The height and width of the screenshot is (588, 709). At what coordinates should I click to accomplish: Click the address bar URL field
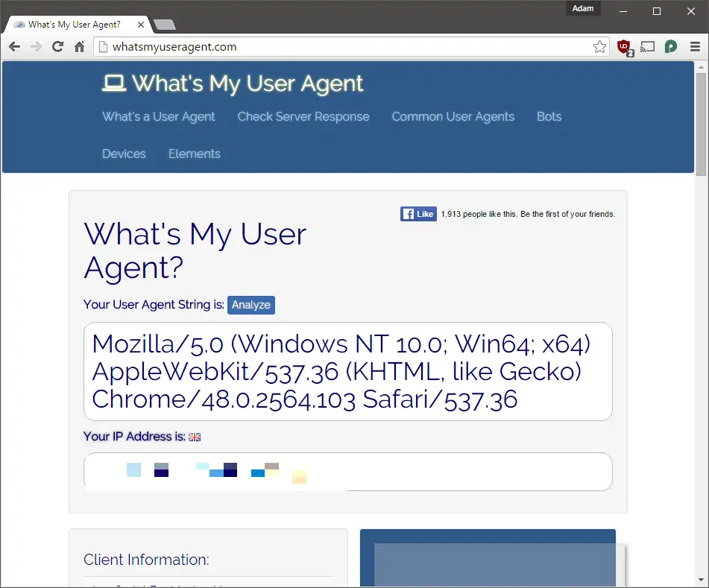pyautogui.click(x=353, y=46)
